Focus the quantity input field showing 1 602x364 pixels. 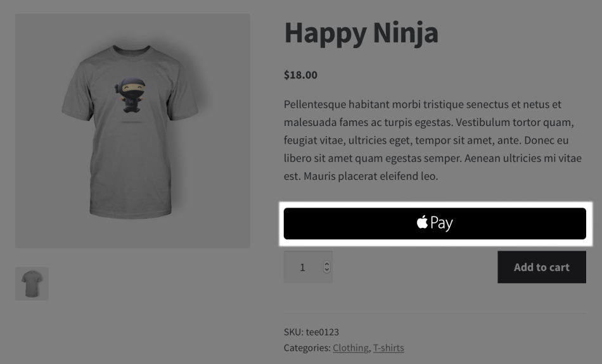(303, 267)
